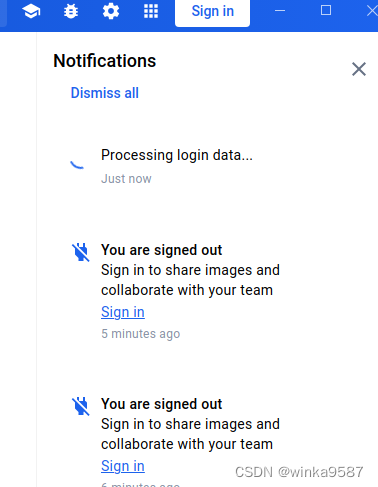Viewport: 378px width, 487px height.
Task: Open the Troubleshoot bug icon
Action: click(71, 11)
